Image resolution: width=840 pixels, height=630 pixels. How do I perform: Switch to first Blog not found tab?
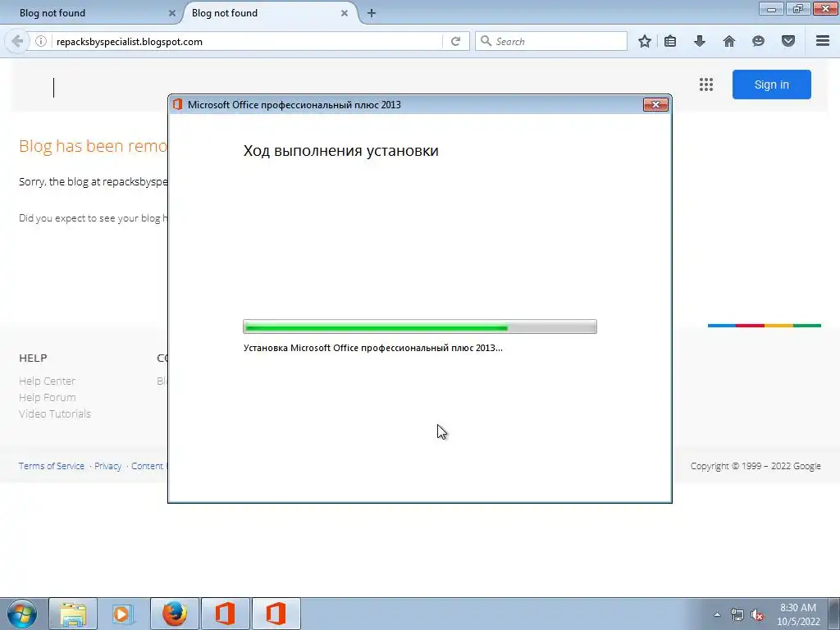coord(91,13)
